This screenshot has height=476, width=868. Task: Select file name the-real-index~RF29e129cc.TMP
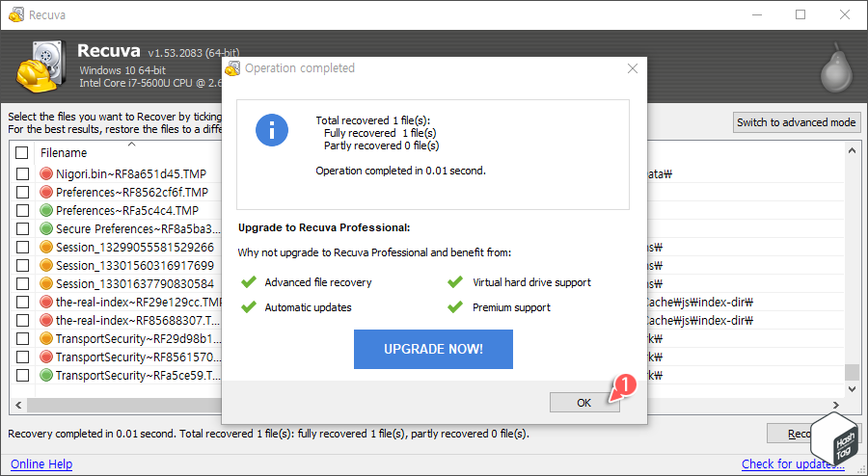[140, 303]
